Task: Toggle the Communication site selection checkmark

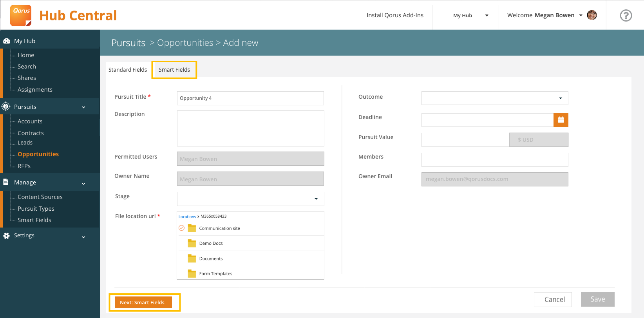Action: [x=182, y=228]
